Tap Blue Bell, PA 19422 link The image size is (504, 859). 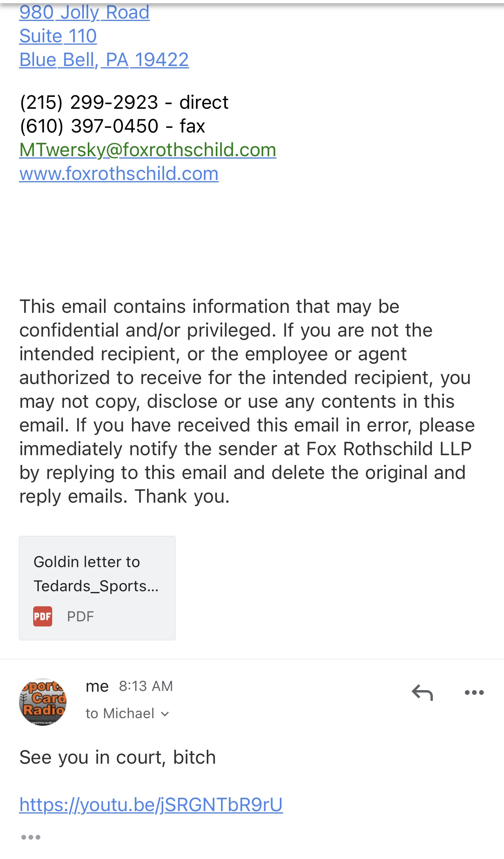[104, 60]
